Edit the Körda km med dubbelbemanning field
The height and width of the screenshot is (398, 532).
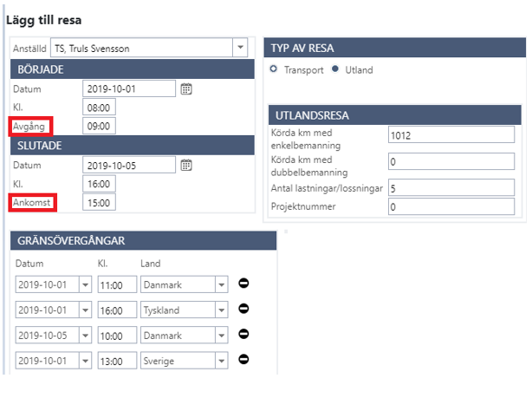(x=451, y=162)
